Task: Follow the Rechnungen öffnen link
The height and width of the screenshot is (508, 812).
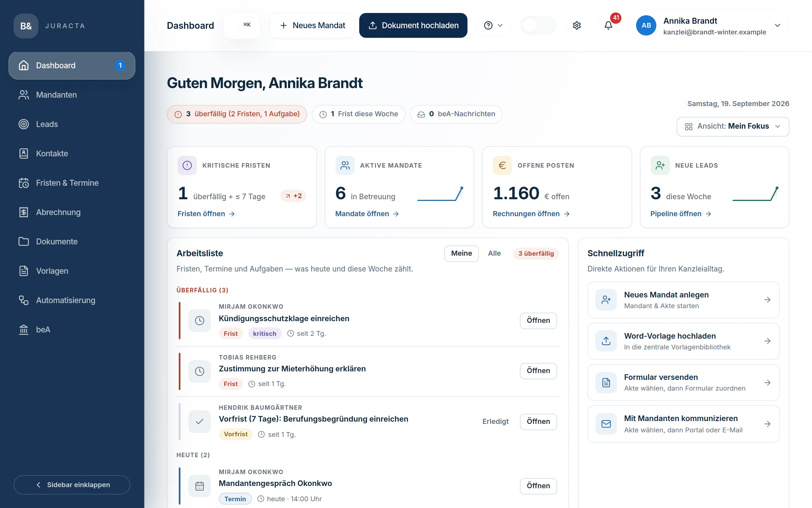Action: [531, 214]
